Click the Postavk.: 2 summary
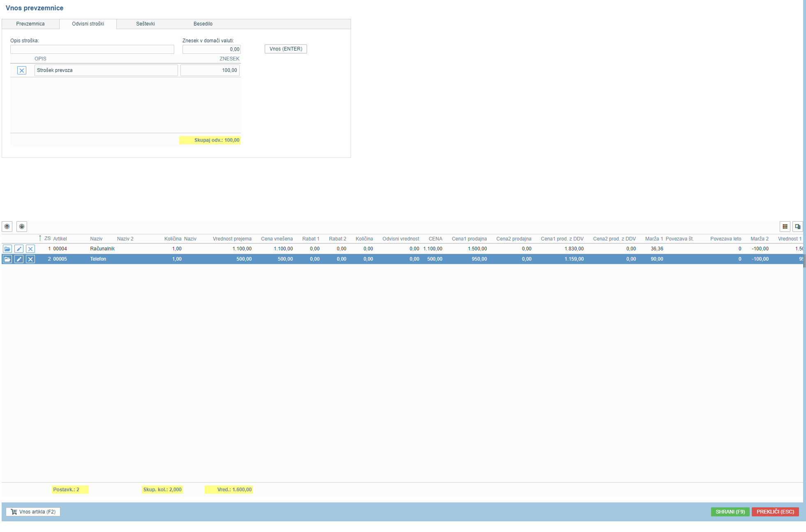The height and width of the screenshot is (532, 806). pos(70,490)
